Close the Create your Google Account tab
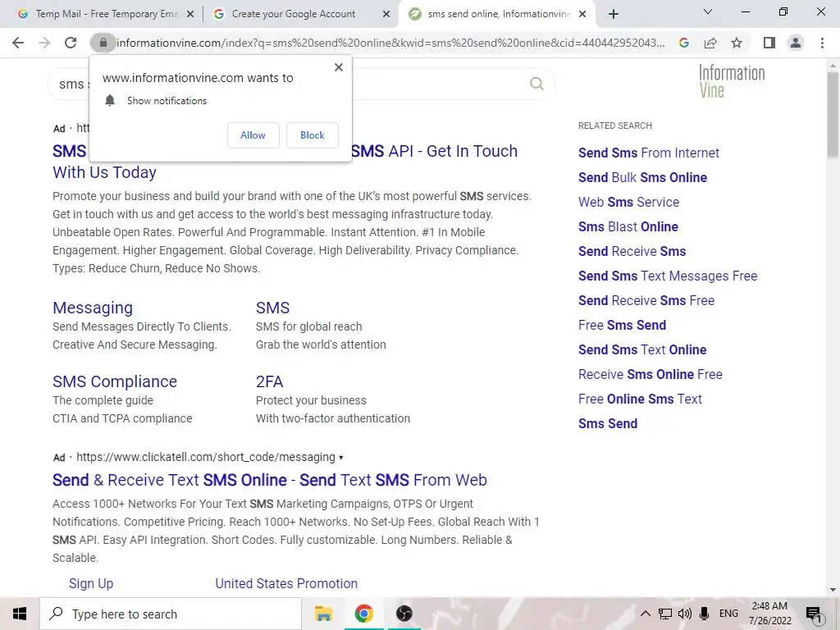This screenshot has height=630, width=840. click(x=386, y=15)
